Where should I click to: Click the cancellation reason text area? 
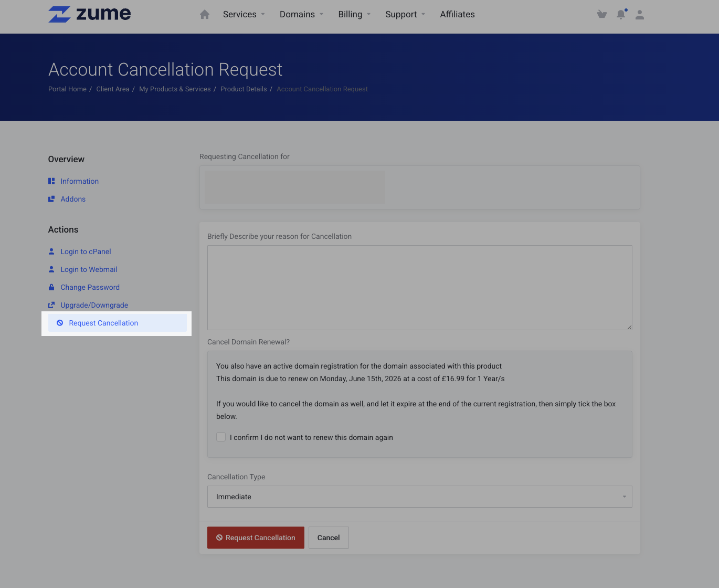tap(419, 288)
